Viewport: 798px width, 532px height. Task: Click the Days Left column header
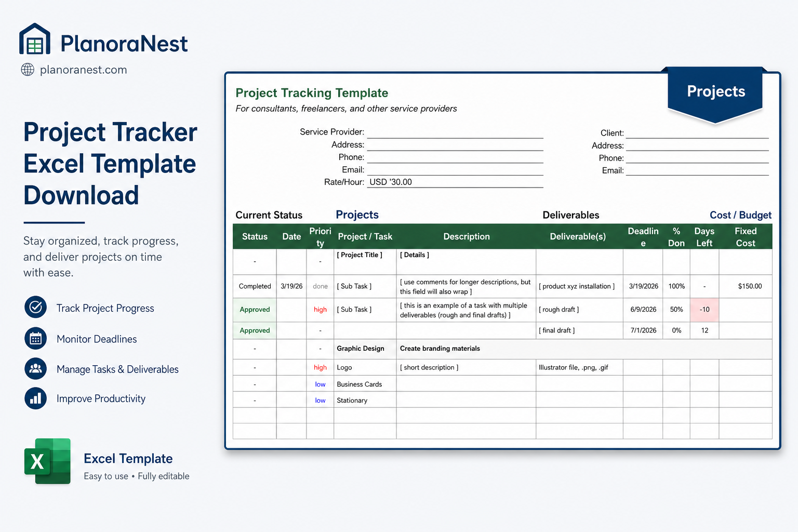tap(704, 237)
